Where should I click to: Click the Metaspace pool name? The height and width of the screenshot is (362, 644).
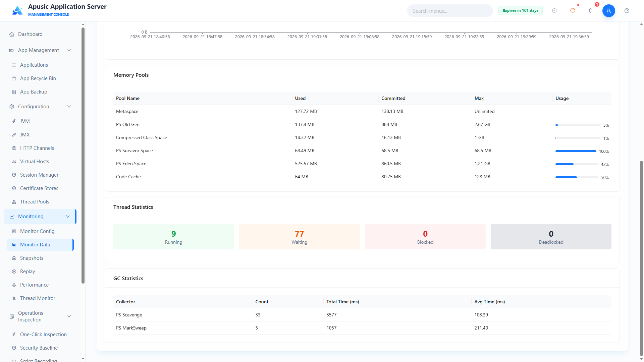click(127, 111)
